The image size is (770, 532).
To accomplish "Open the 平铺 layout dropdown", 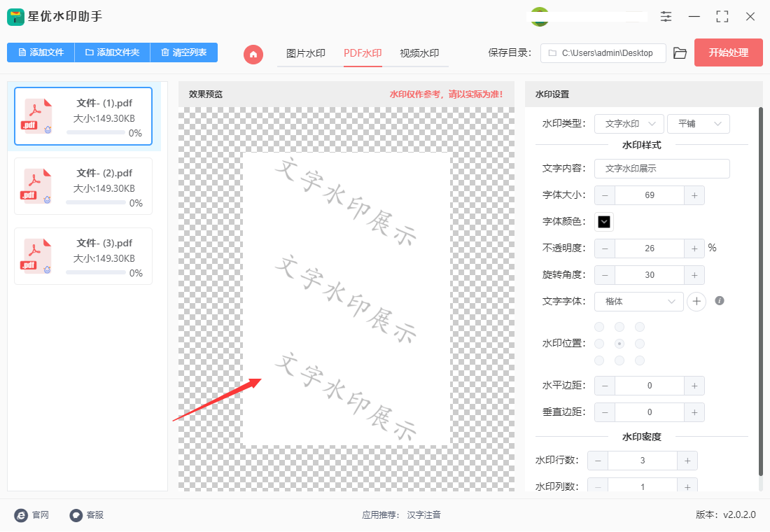I will 698,123.
